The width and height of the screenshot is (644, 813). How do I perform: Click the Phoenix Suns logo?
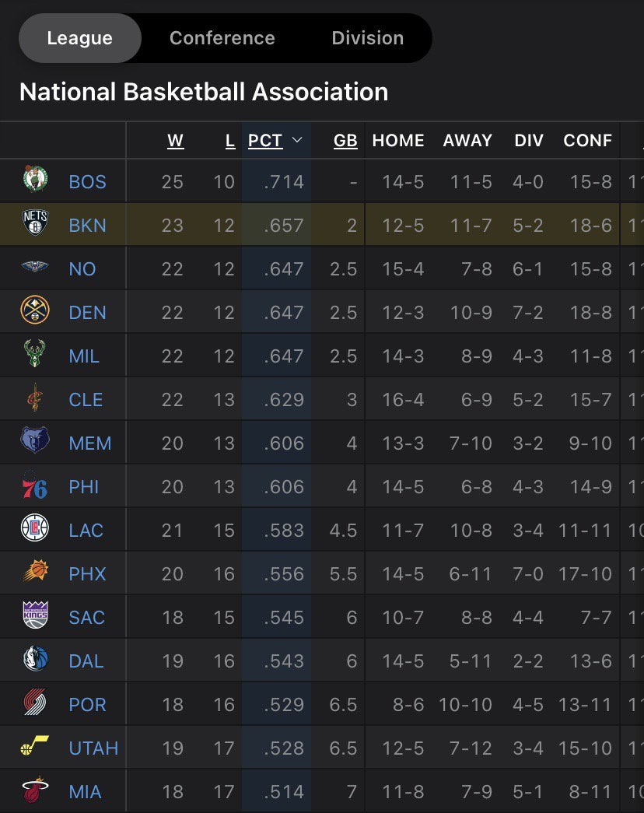pyautogui.click(x=35, y=573)
